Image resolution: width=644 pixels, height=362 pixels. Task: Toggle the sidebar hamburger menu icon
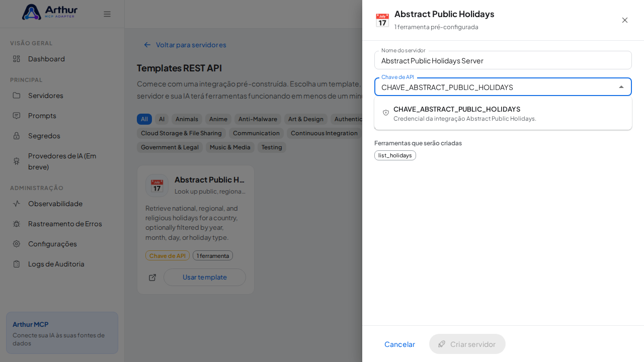[107, 14]
